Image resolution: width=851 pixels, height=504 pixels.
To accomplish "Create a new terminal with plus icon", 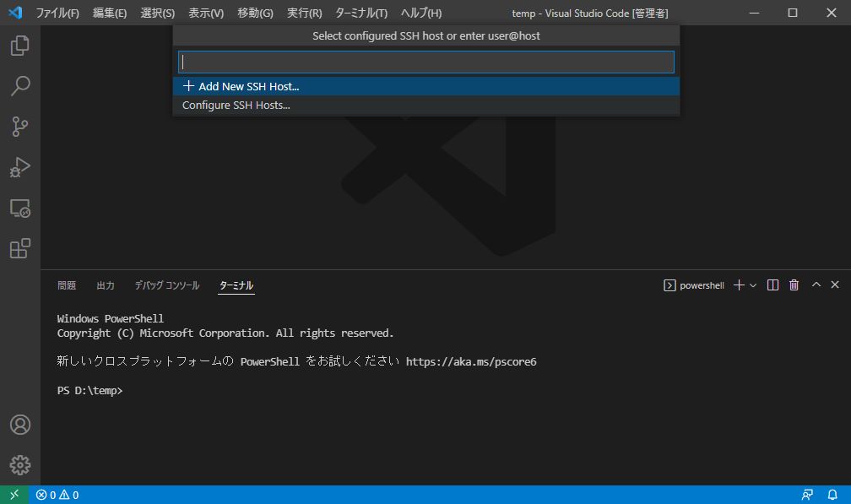I will (x=738, y=285).
